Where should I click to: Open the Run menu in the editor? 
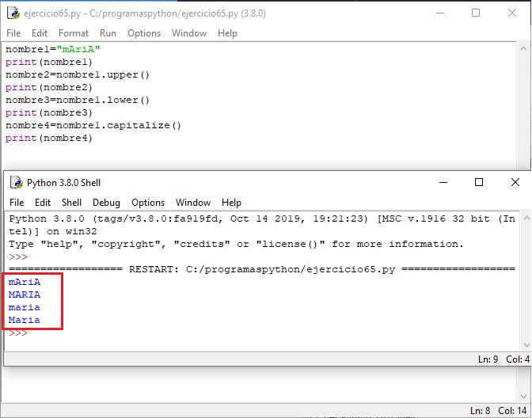tap(108, 33)
